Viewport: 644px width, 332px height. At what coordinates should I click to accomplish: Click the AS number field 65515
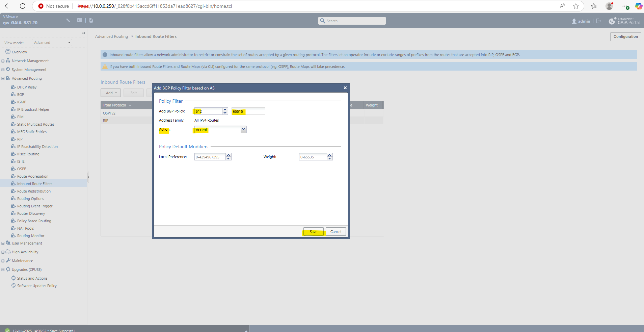[248, 111]
